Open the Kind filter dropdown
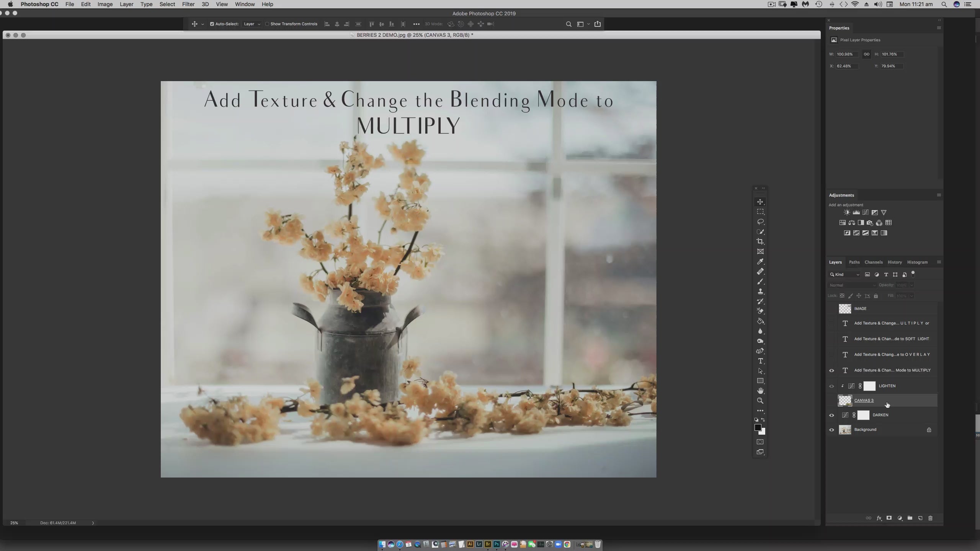The height and width of the screenshot is (551, 980). coord(845,274)
